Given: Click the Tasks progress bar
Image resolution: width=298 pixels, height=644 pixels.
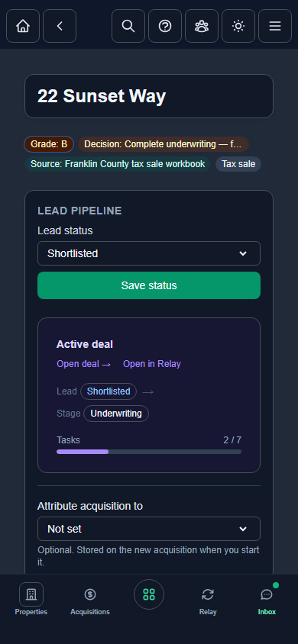Looking at the screenshot, I should (x=149, y=452).
